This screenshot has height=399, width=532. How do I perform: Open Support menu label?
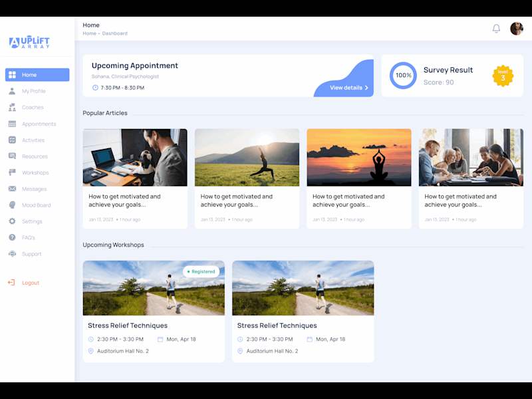pyautogui.click(x=31, y=254)
